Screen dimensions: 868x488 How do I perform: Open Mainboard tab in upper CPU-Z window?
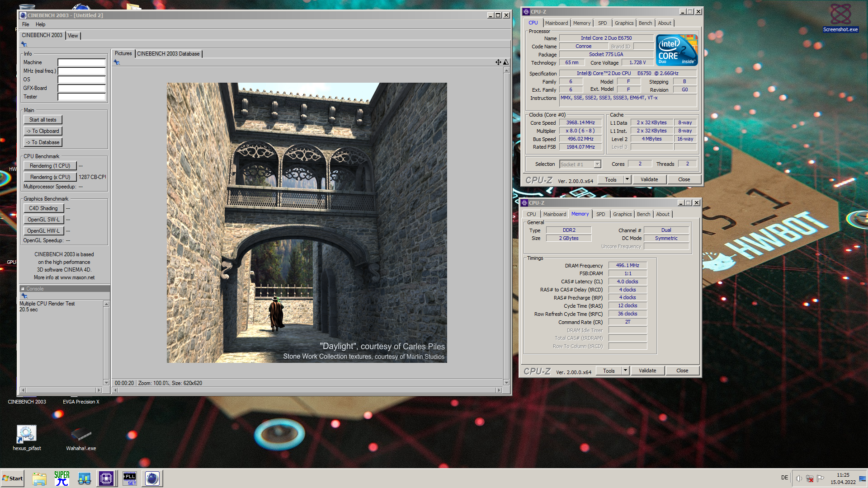[557, 23]
